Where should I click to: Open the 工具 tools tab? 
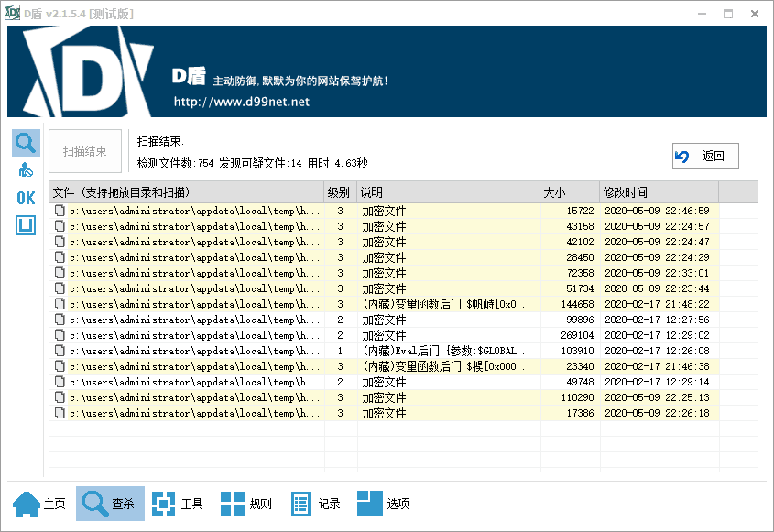[178, 504]
